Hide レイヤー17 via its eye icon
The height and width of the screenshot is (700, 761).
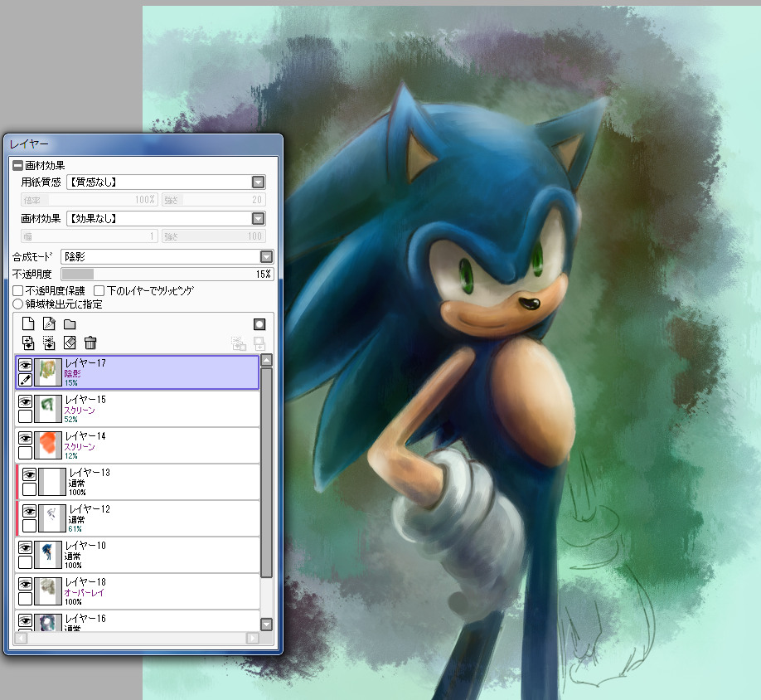25,365
